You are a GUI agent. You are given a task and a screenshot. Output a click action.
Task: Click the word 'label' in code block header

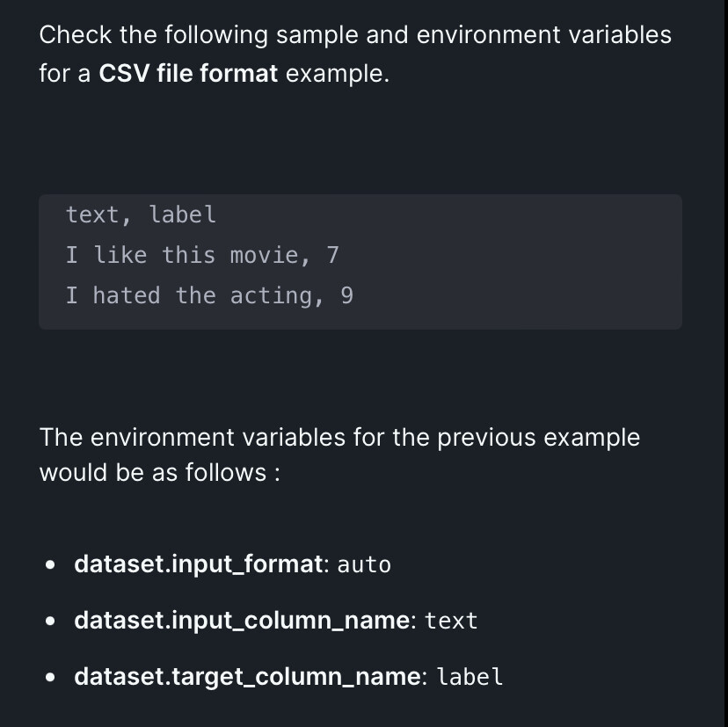tap(183, 214)
